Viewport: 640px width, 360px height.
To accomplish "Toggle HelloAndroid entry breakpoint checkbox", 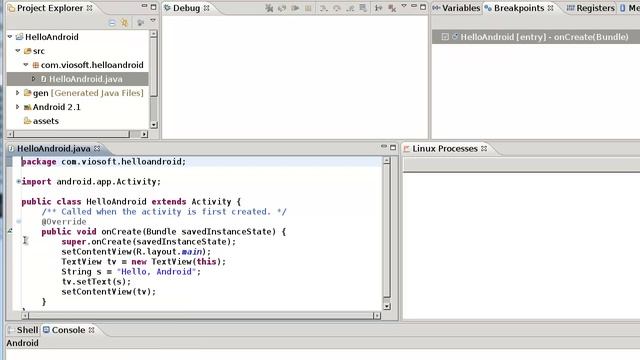I will (445, 37).
